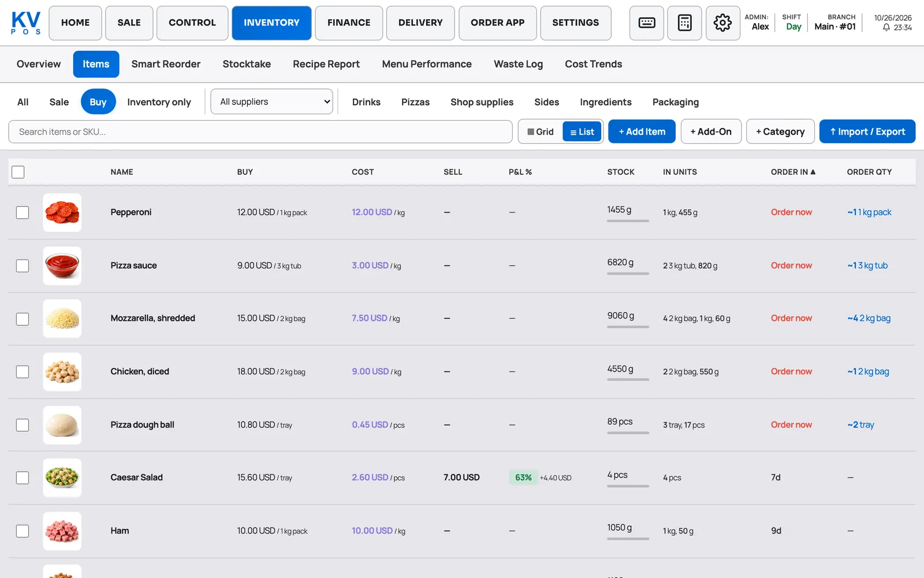Switch to the Overview sub-tab

[x=39, y=64]
